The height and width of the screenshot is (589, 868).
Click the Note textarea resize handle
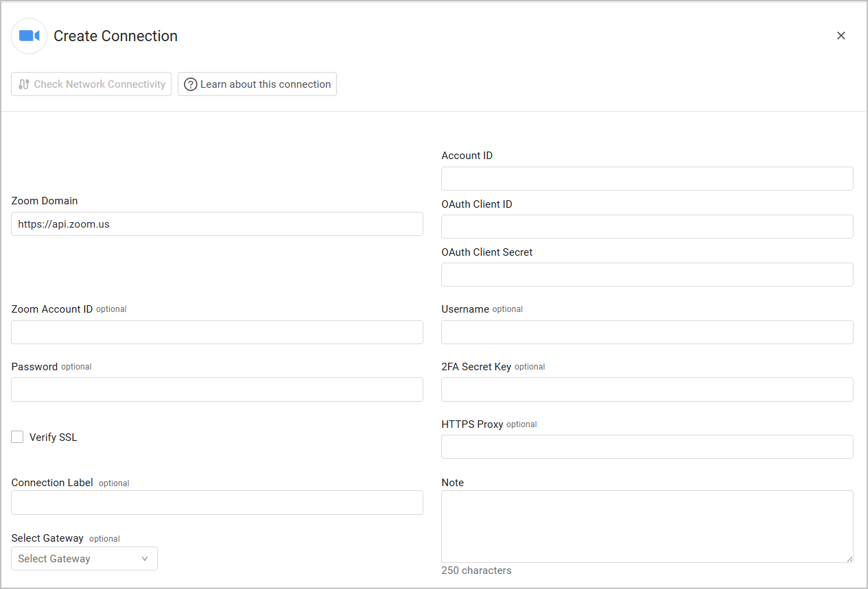pyautogui.click(x=849, y=559)
